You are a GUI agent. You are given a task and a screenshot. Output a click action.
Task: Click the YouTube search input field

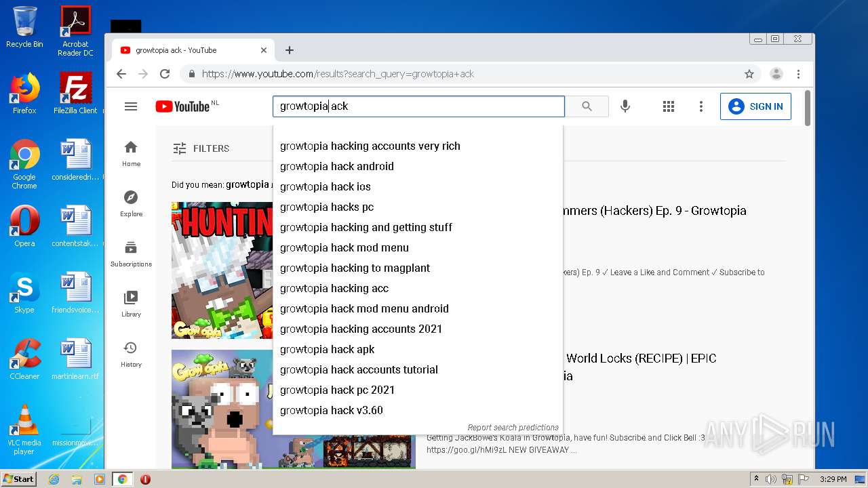click(418, 106)
